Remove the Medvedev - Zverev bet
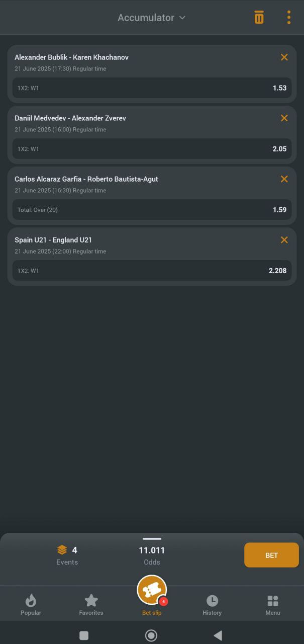Image resolution: width=304 pixels, height=644 pixels. (284, 118)
